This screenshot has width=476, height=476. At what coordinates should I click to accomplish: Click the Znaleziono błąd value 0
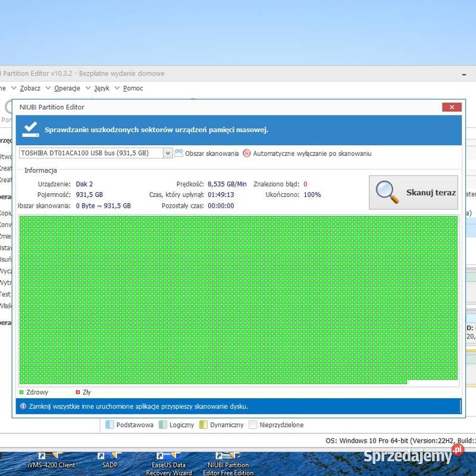click(x=305, y=184)
